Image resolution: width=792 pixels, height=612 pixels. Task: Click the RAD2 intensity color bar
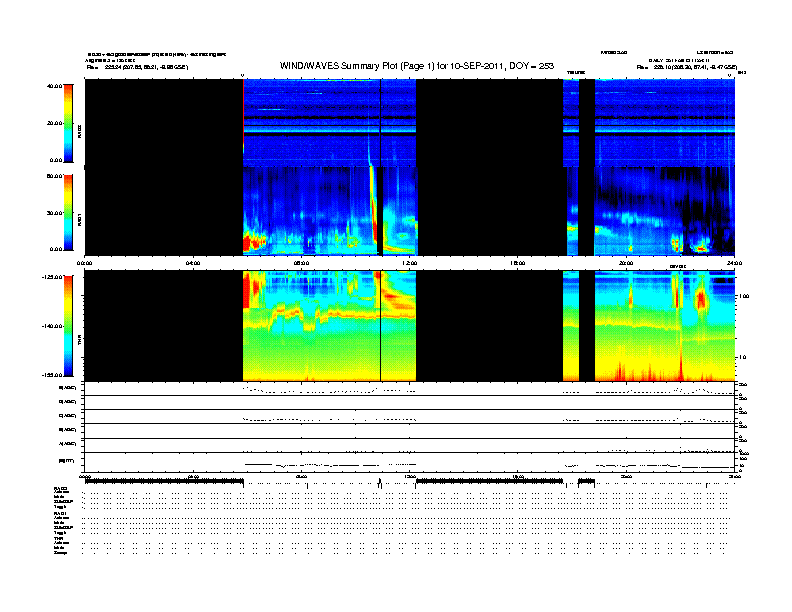[x=68, y=123]
